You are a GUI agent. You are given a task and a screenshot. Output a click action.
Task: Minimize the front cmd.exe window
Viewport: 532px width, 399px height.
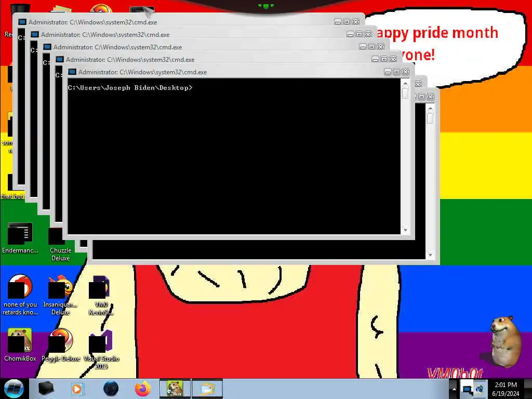tap(388, 72)
